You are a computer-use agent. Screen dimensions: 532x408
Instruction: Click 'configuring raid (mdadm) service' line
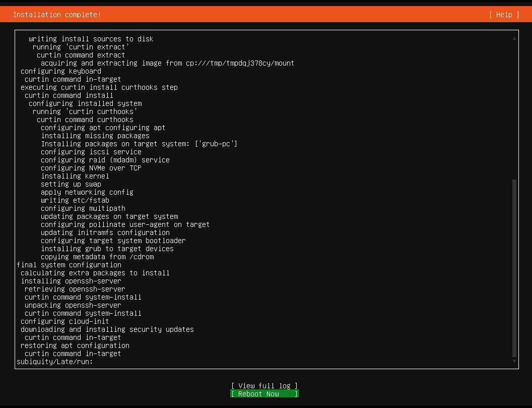(105, 160)
